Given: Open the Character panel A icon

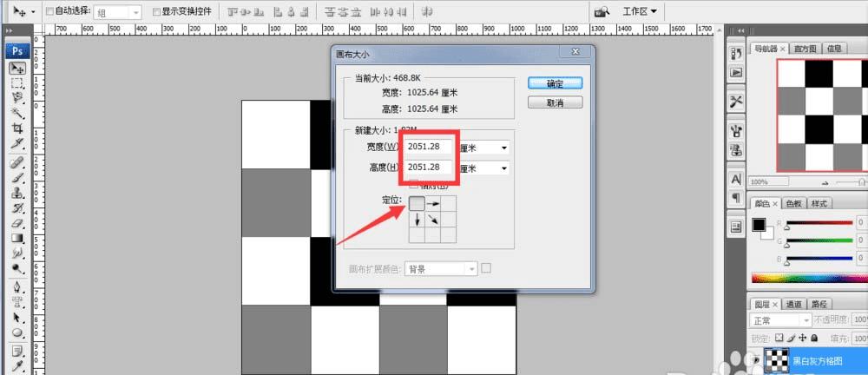Looking at the screenshot, I should click(736, 179).
